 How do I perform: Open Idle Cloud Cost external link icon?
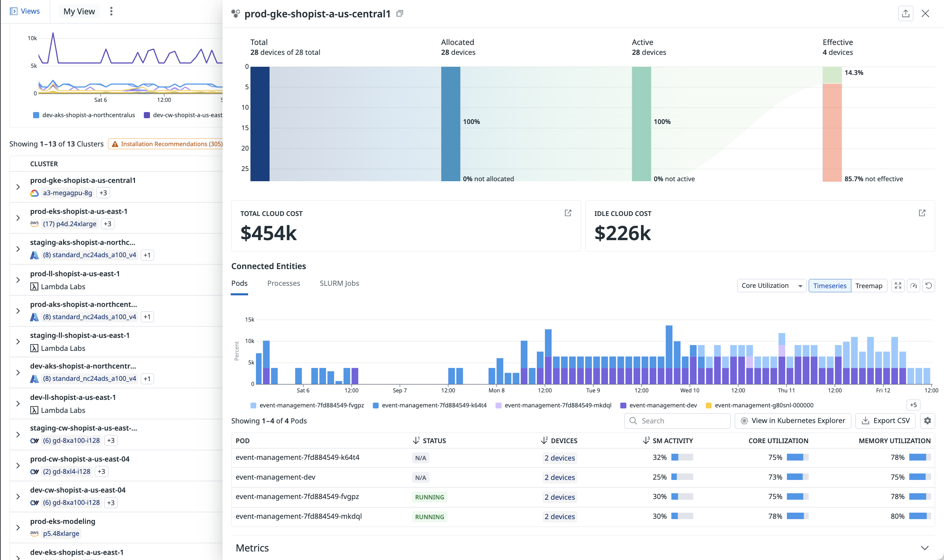pos(922,213)
